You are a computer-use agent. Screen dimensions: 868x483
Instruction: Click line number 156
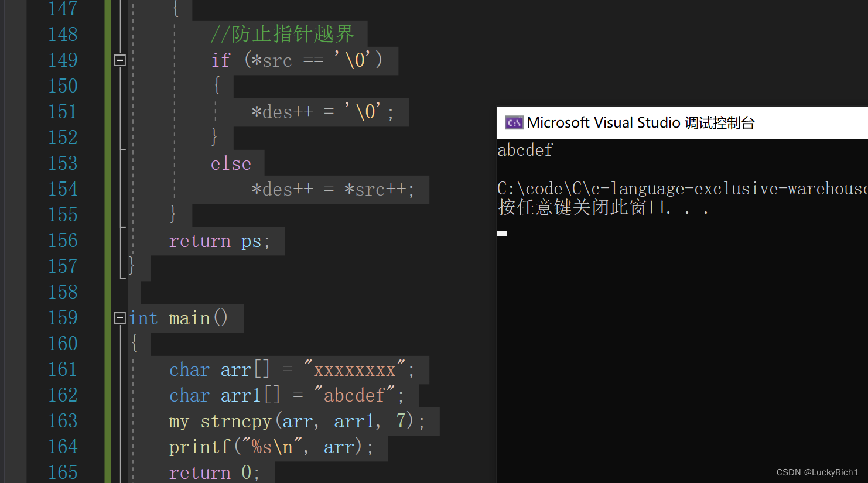point(63,241)
